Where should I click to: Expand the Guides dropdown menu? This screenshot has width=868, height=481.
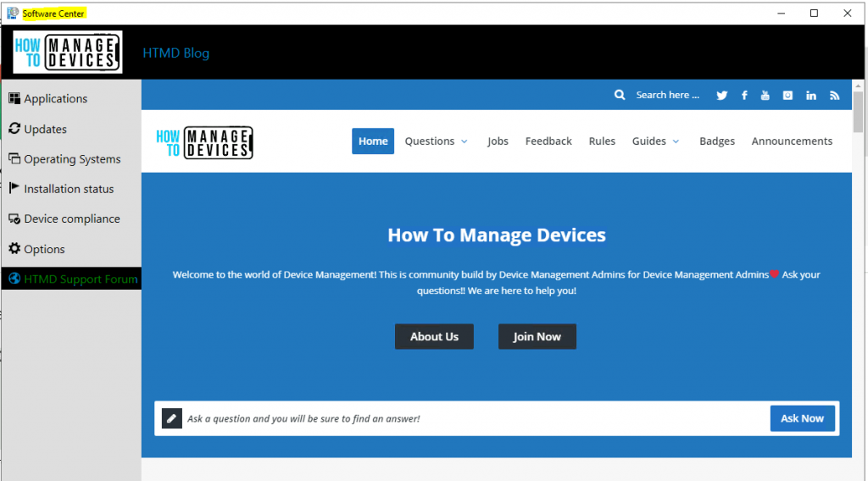click(655, 141)
